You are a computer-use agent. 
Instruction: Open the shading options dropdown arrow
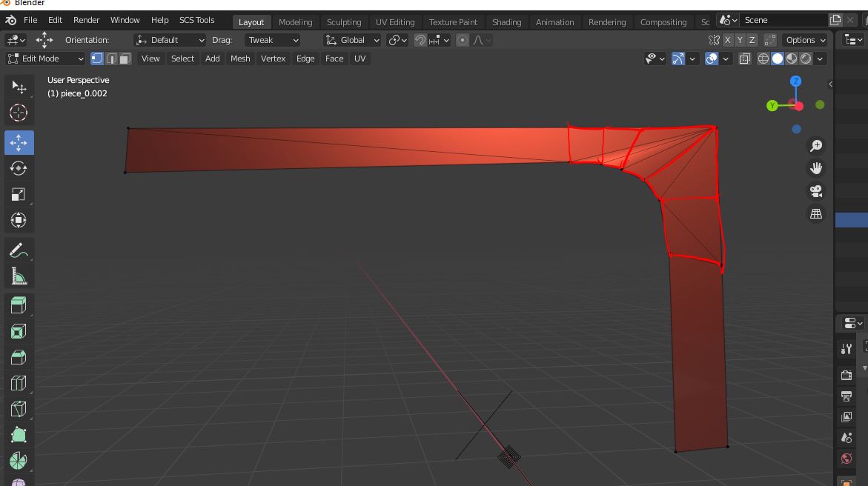(820, 59)
